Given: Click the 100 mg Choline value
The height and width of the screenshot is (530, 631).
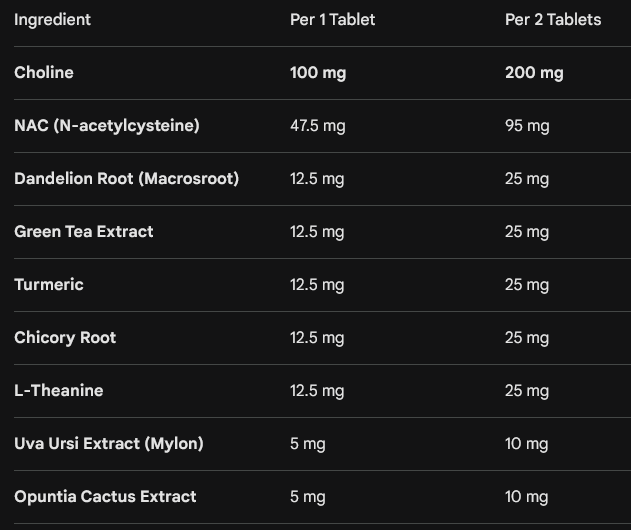Looking at the screenshot, I should pyautogui.click(x=318, y=73).
